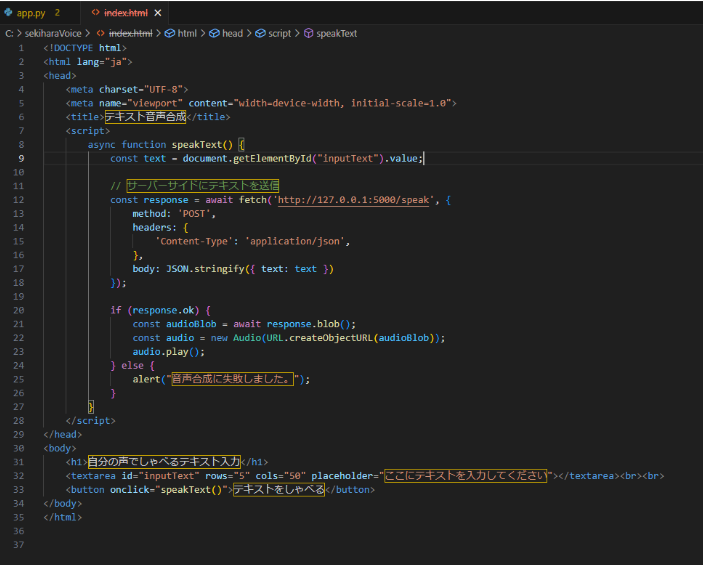Click the closing </script> tag
Image resolution: width=703 pixels, height=565 pixels.
[x=91, y=421]
